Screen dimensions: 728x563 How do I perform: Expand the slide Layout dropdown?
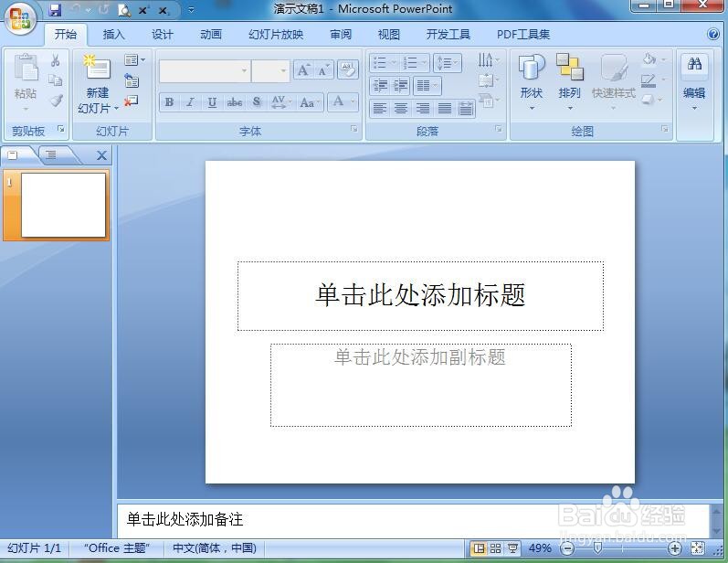[x=134, y=60]
